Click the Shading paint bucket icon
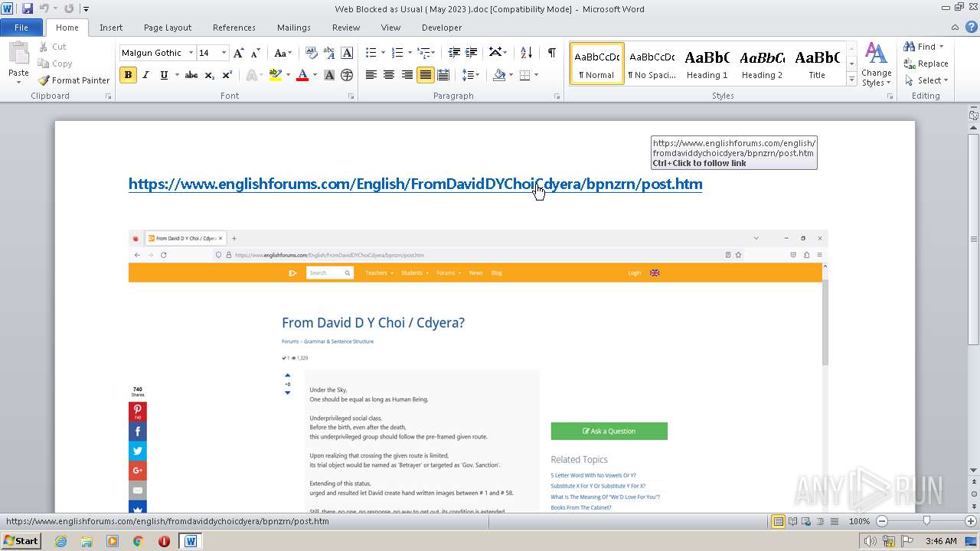The image size is (980, 551). pos(499,75)
